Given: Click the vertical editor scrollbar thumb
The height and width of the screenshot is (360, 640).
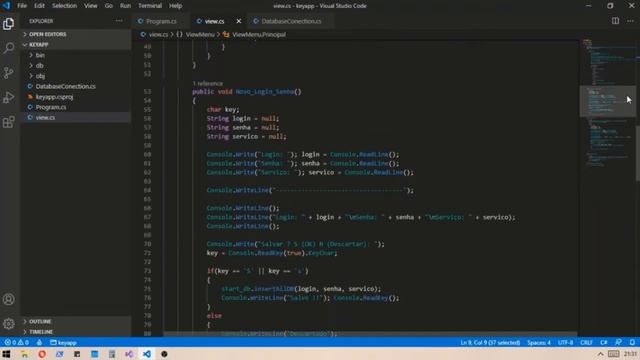Looking at the screenshot, I should coord(638,153).
